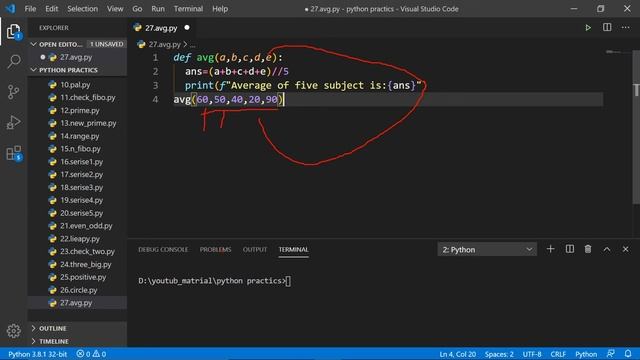The image size is (640, 360).
Task: Change language mode via Python
Action: [586, 354]
